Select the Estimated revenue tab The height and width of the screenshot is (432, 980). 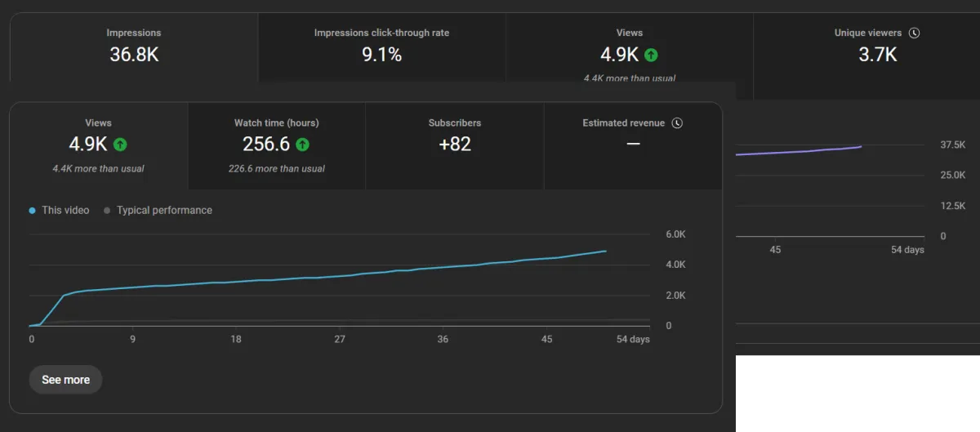click(633, 146)
